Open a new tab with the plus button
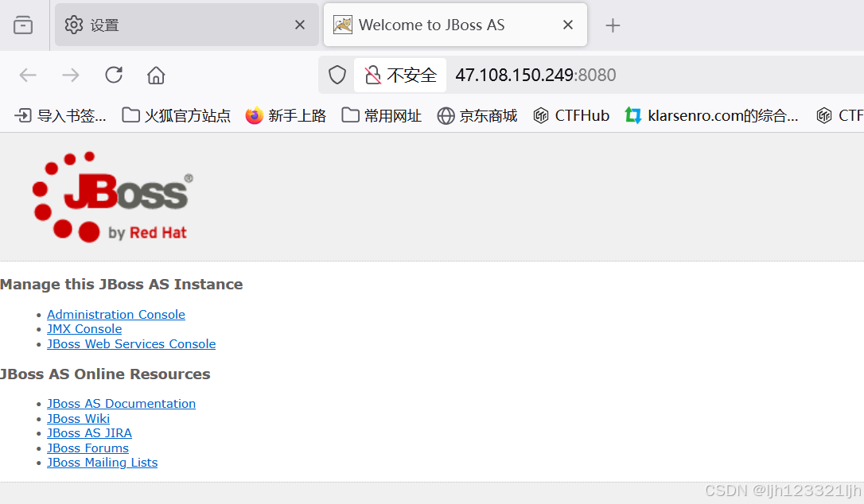The image size is (864, 504). 613,25
